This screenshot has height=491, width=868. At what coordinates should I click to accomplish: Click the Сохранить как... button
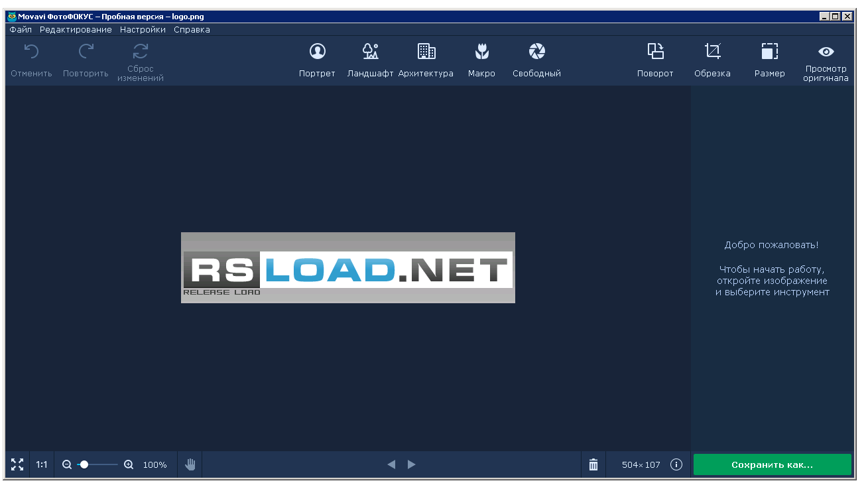(773, 464)
